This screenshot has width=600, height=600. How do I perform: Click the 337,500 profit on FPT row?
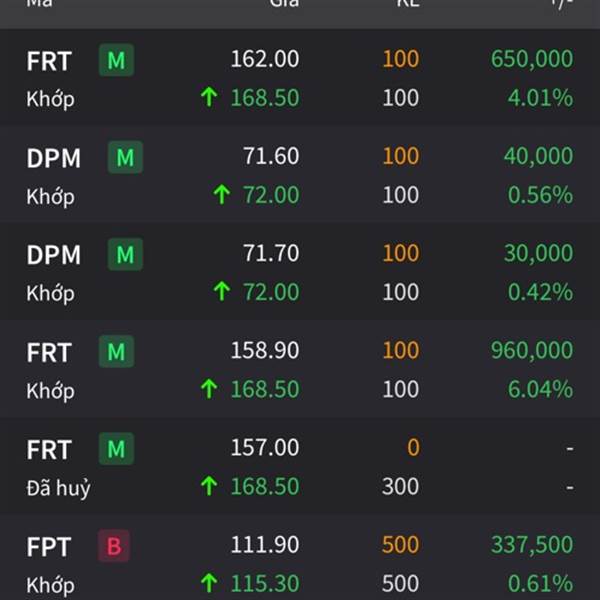[x=532, y=545]
